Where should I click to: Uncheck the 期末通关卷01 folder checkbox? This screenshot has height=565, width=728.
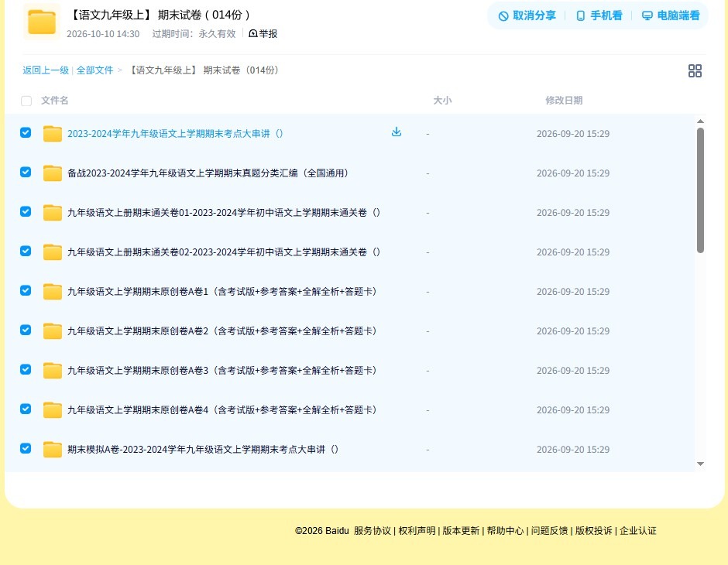click(x=26, y=211)
